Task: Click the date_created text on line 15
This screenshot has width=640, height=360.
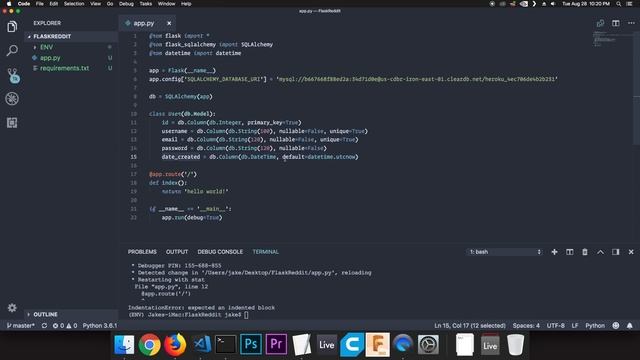Action: pyautogui.click(x=181, y=157)
